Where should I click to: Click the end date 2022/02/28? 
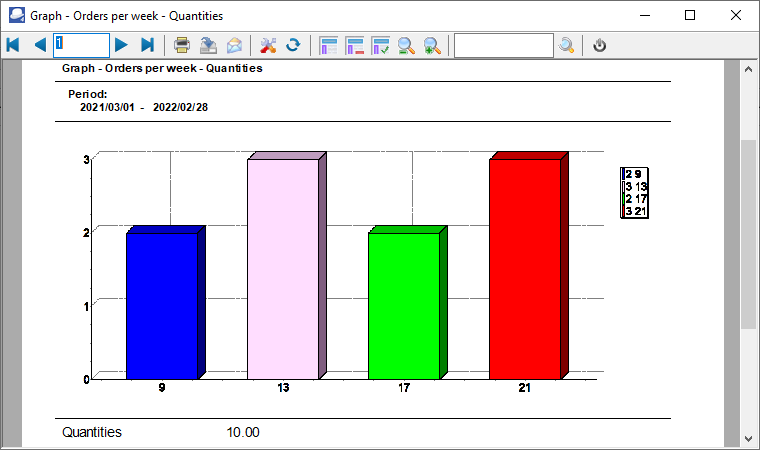(x=180, y=107)
